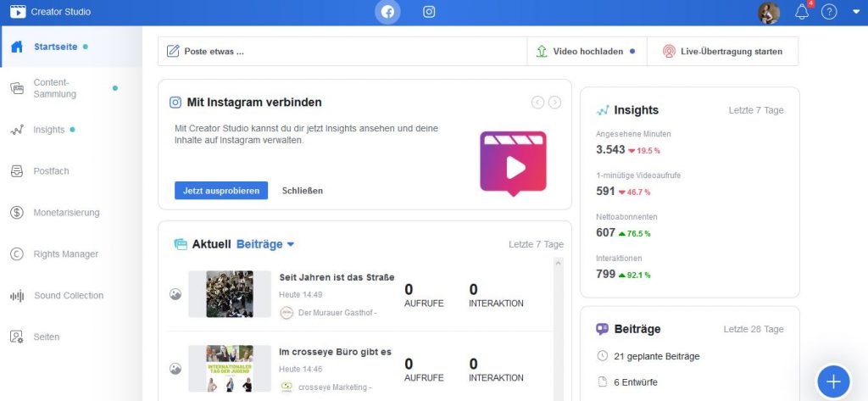Open Postfach in the sidebar

(71, 171)
